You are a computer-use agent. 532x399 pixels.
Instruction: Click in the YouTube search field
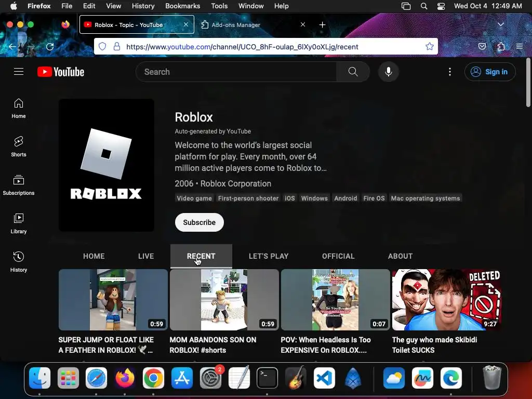point(236,72)
